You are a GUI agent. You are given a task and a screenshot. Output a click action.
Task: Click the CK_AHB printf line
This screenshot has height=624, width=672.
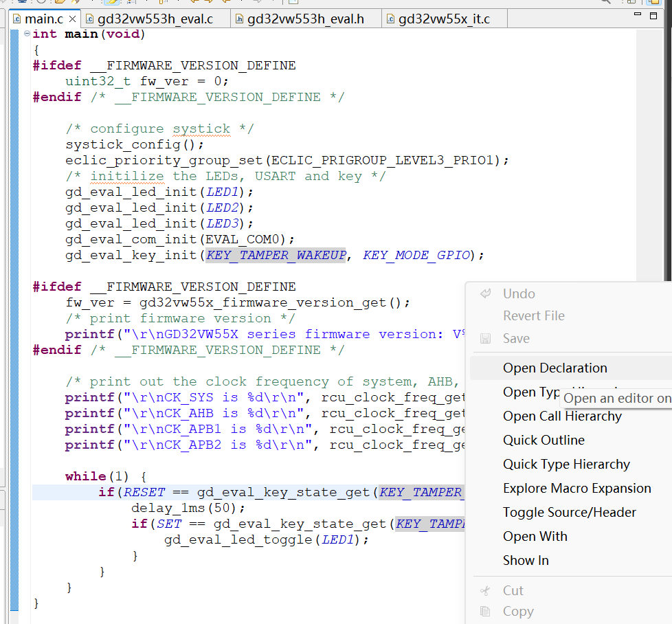tap(265, 414)
